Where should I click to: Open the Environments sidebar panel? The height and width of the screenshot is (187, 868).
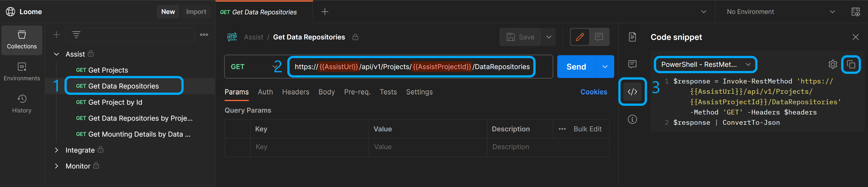tap(22, 72)
